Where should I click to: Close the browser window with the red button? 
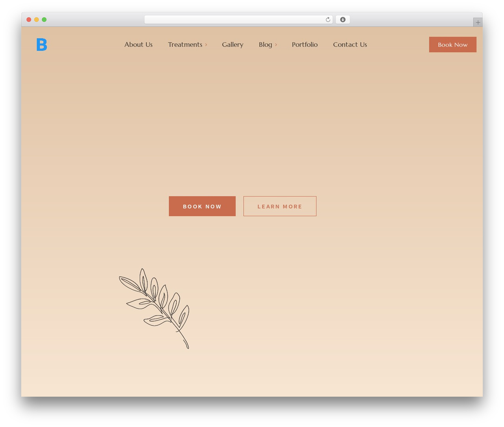[x=29, y=20]
